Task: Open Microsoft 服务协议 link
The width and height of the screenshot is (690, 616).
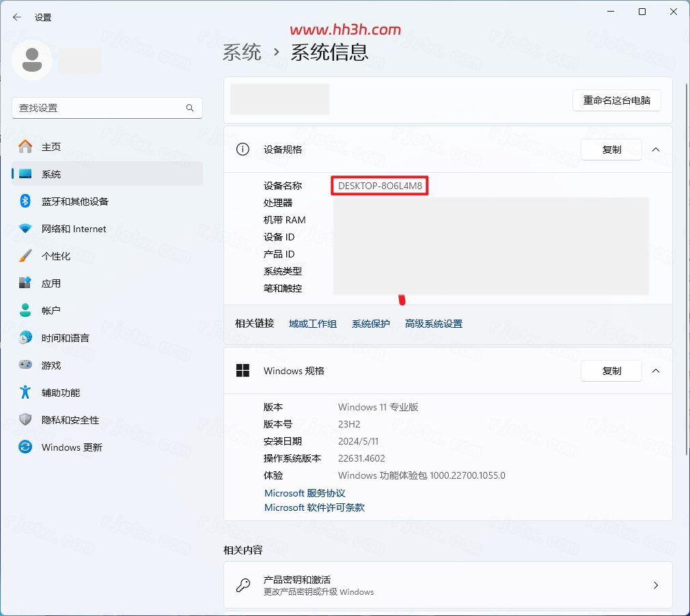Action: [305, 493]
